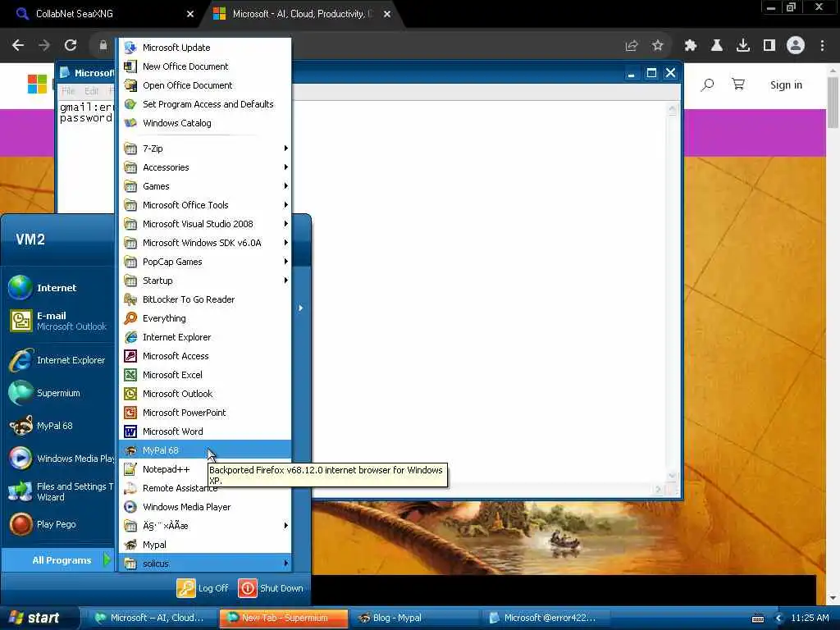
Task: Expand Microsoft Office Tools submenu
Action: 204,205
